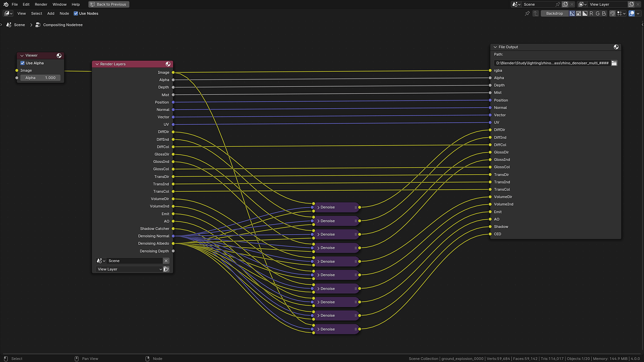Click the File Output path field
The height and width of the screenshot is (362, 644).
coord(552,63)
